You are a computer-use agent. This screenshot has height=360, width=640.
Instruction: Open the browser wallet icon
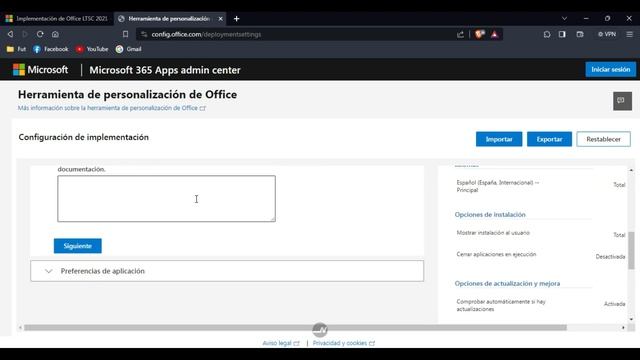pyautogui.click(x=580, y=34)
